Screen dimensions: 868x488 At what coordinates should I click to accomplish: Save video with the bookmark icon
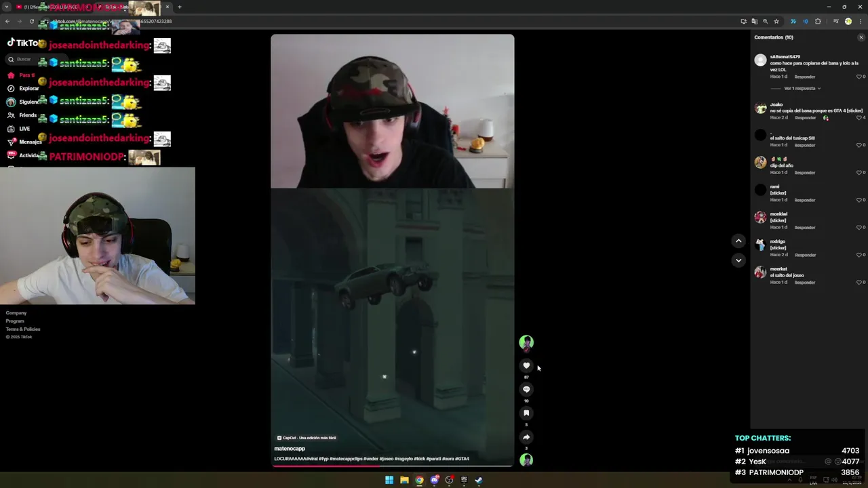(x=526, y=413)
